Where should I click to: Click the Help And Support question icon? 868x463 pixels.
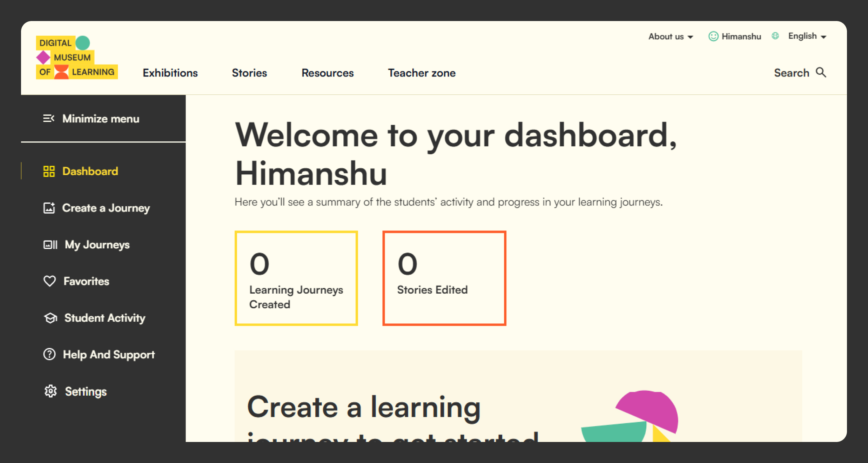[x=49, y=354]
